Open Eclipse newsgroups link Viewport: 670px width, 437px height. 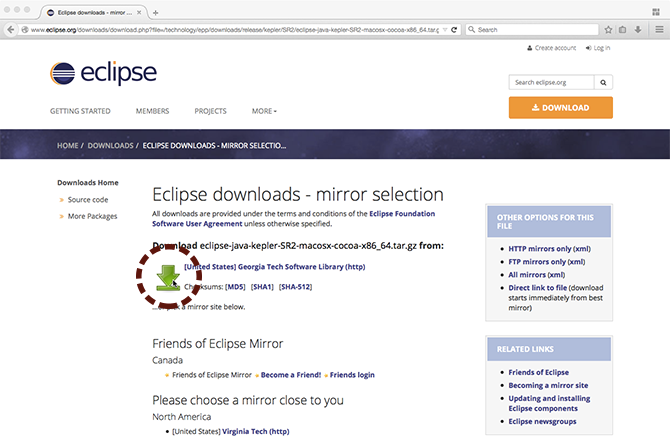pyautogui.click(x=542, y=421)
